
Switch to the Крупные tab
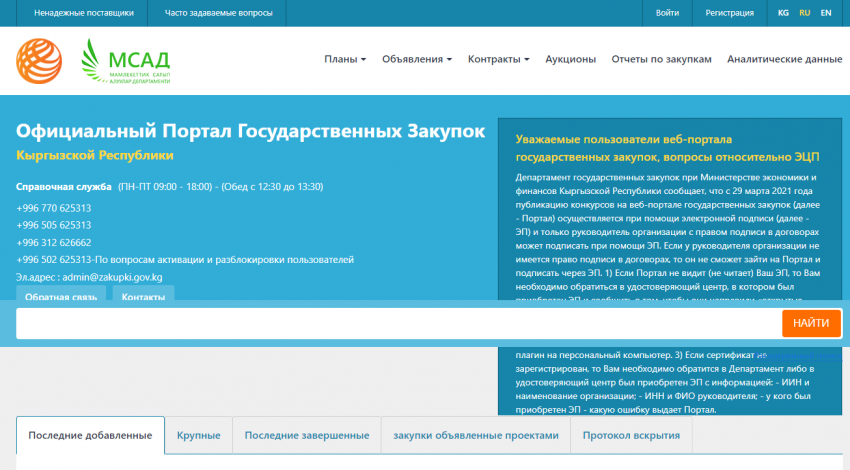[198, 436]
